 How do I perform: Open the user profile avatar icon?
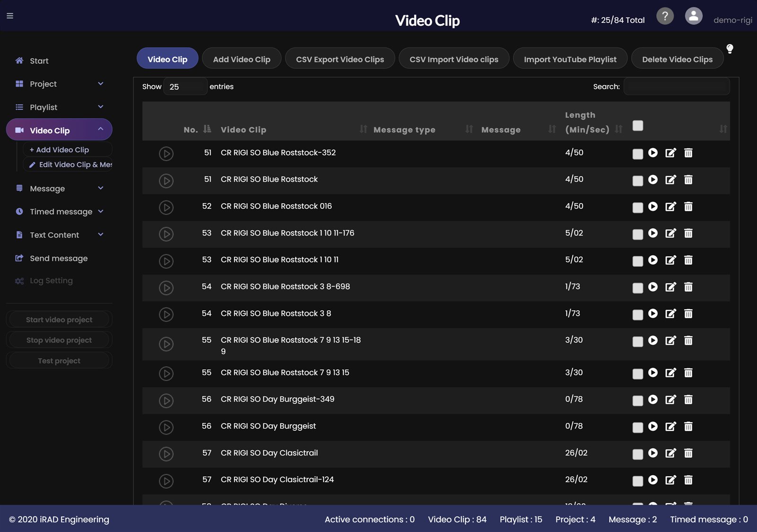click(694, 16)
